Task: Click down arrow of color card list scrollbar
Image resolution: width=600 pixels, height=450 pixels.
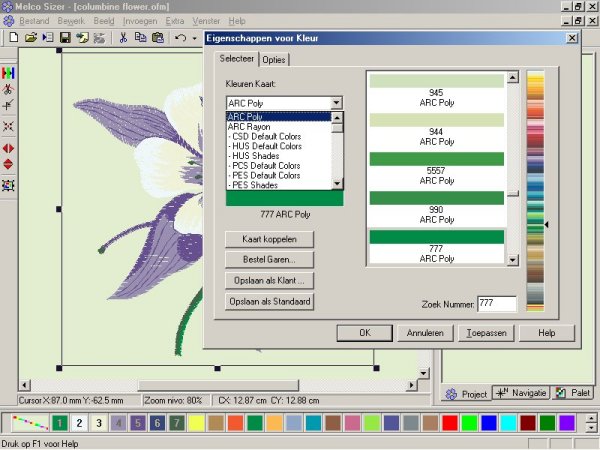Action: click(337, 184)
